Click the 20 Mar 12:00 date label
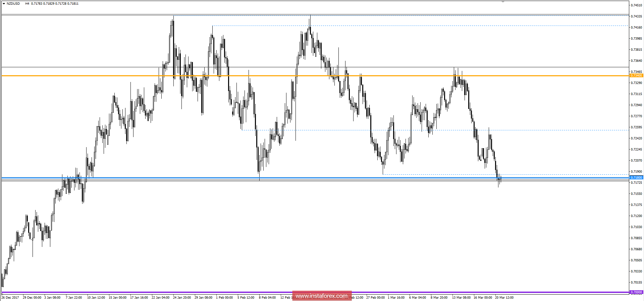This screenshot has height=301, width=644. [504, 298]
